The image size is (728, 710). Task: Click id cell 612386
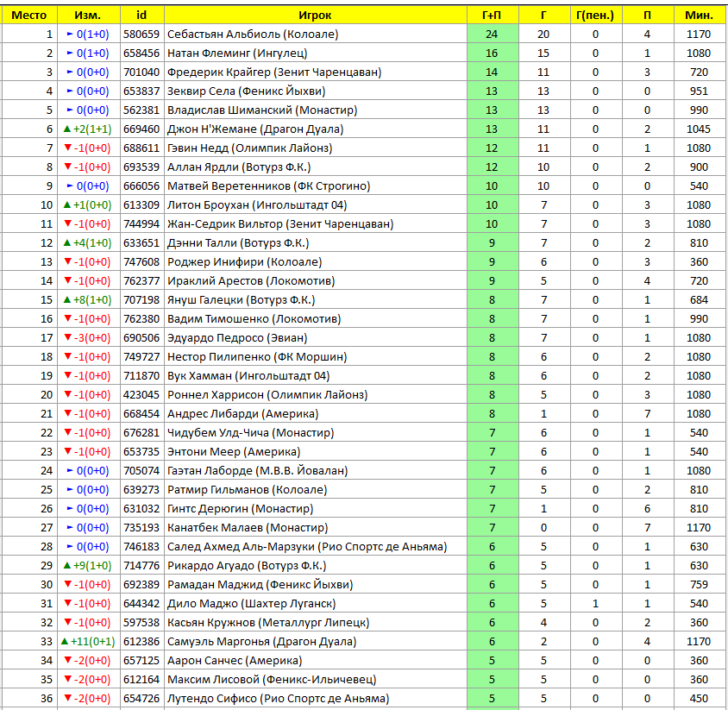coord(141,642)
